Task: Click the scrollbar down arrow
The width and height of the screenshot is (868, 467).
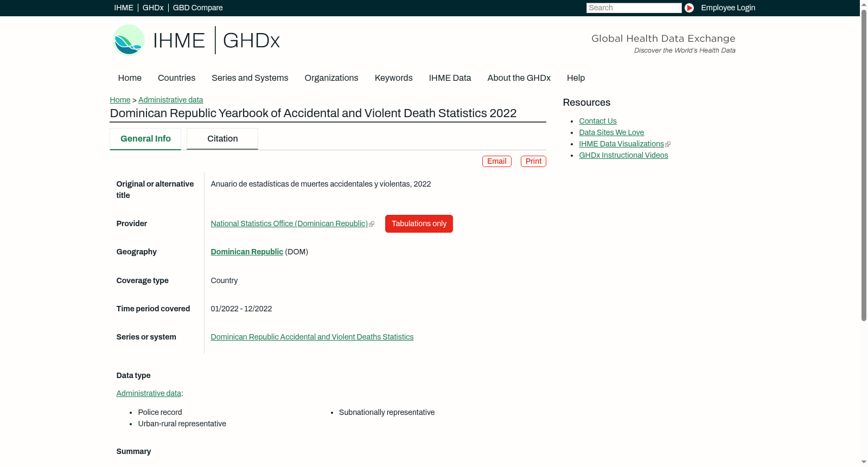Action: coord(864,462)
